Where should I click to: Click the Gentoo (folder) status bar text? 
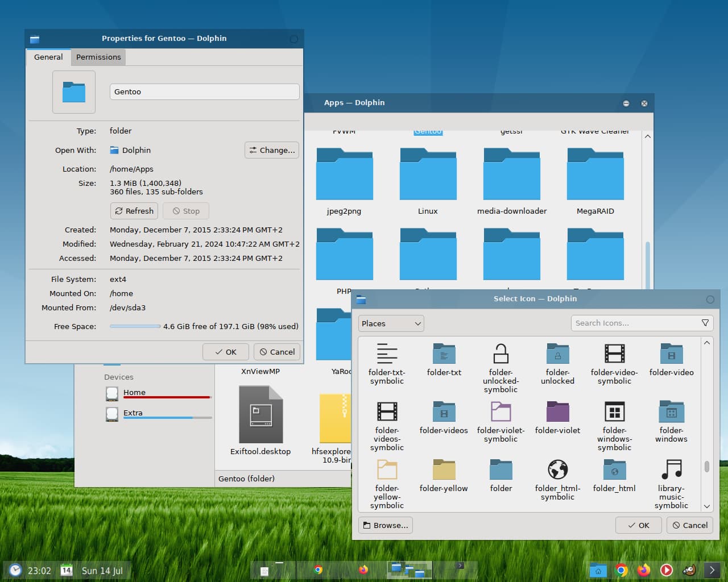(x=246, y=479)
